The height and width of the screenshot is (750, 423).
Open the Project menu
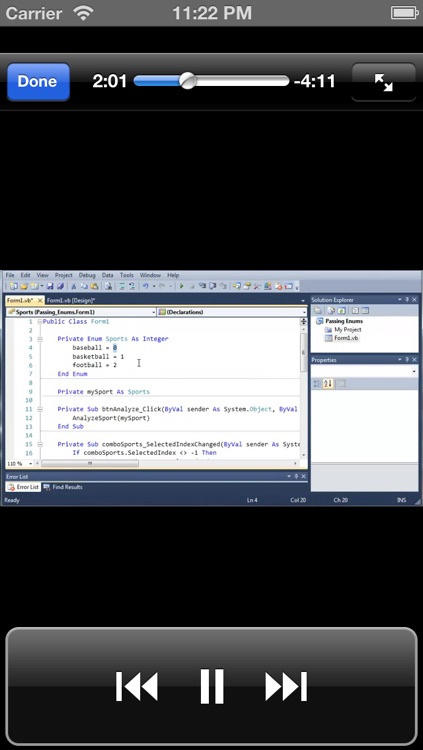(x=64, y=275)
